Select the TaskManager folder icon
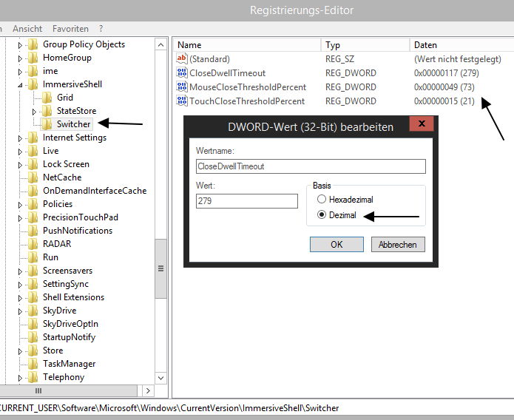514x420 pixels. (x=33, y=364)
